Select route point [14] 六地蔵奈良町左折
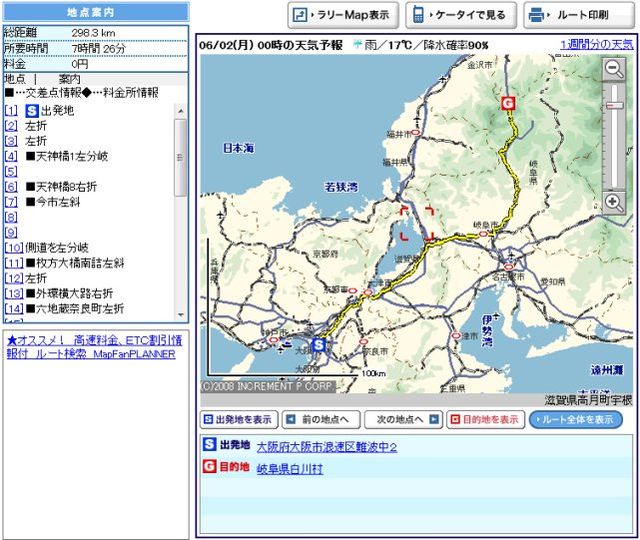The image size is (640, 540). click(14, 309)
